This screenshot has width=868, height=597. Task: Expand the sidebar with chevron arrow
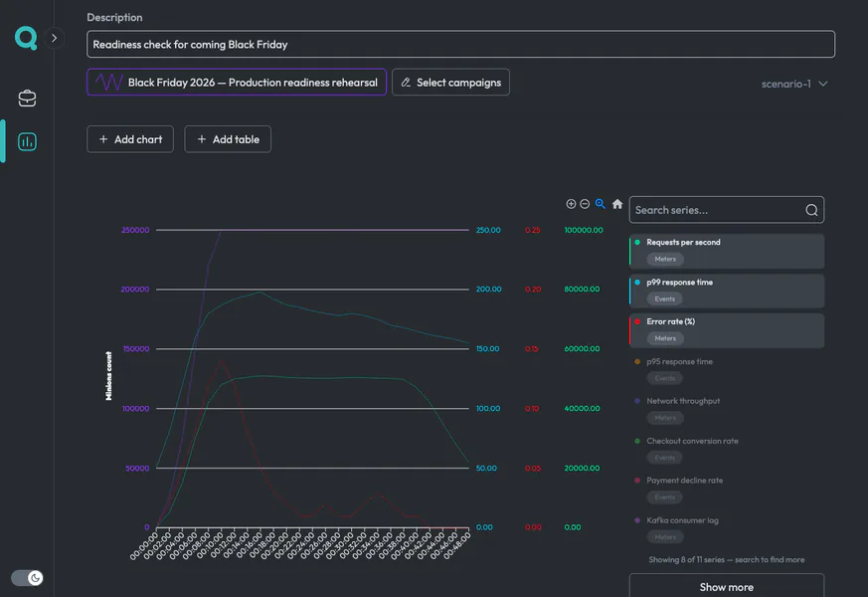coord(55,38)
